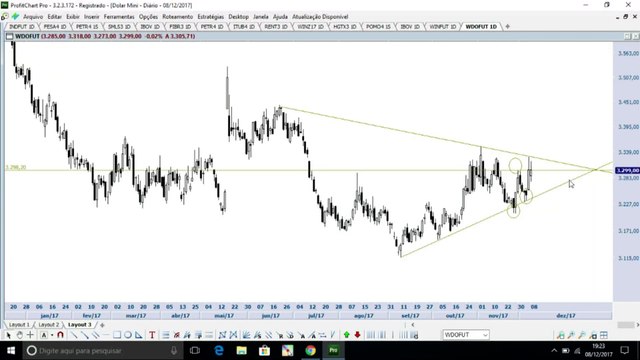Open the Roteamento menu

[x=178, y=17]
